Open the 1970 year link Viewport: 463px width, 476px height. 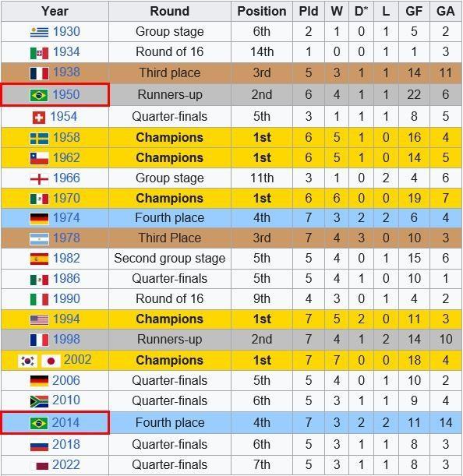[x=66, y=198]
